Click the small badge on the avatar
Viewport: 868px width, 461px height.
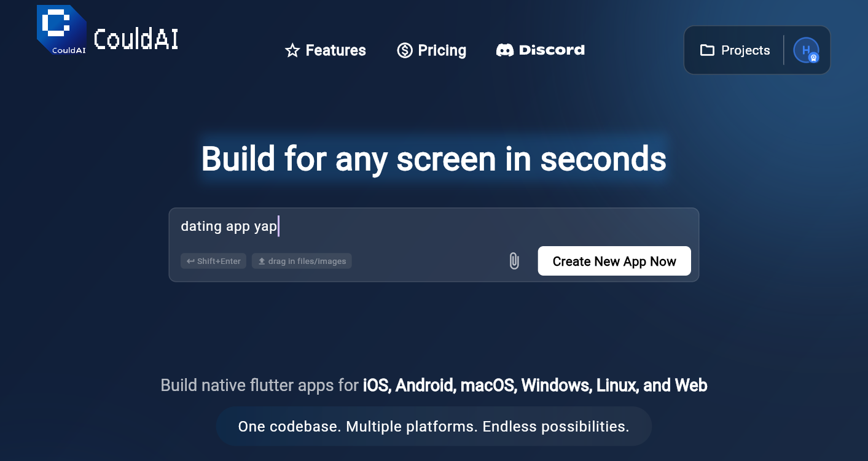814,58
